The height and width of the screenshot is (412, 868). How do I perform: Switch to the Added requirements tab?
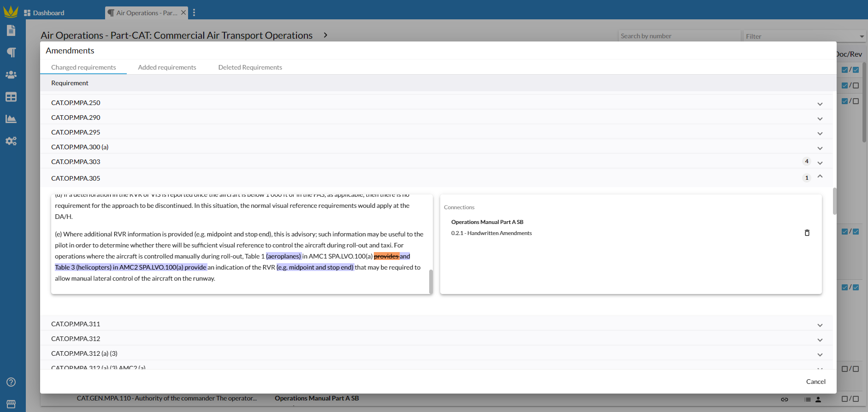pos(167,67)
